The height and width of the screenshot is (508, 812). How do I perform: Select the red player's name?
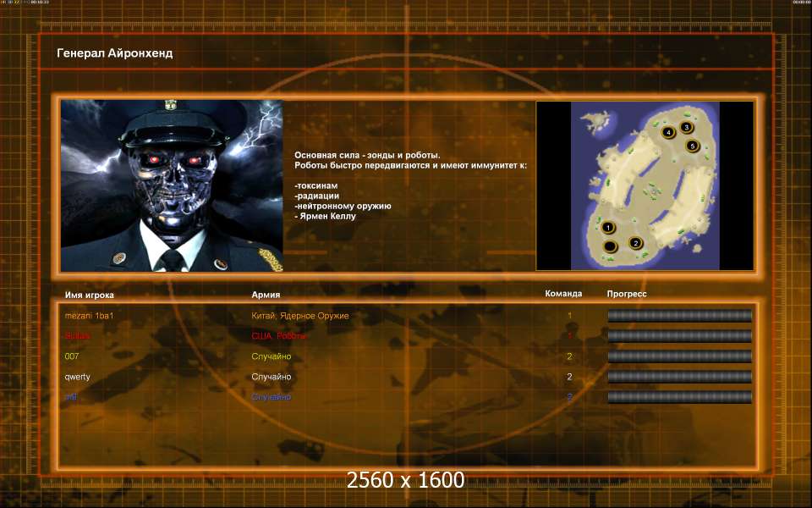77,336
